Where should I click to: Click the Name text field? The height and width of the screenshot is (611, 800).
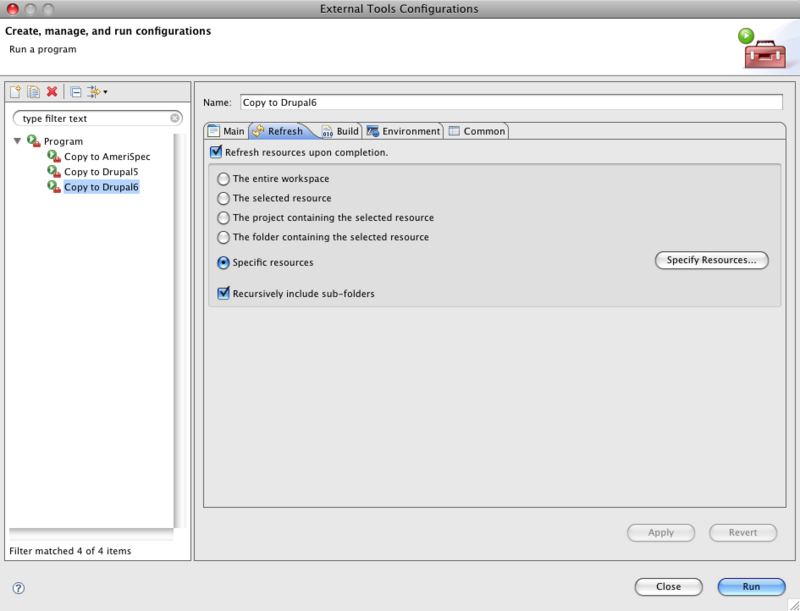point(510,102)
